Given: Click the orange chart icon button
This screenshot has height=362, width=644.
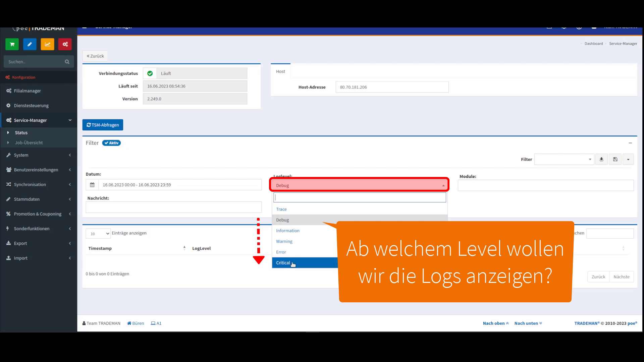Looking at the screenshot, I should point(48,44).
